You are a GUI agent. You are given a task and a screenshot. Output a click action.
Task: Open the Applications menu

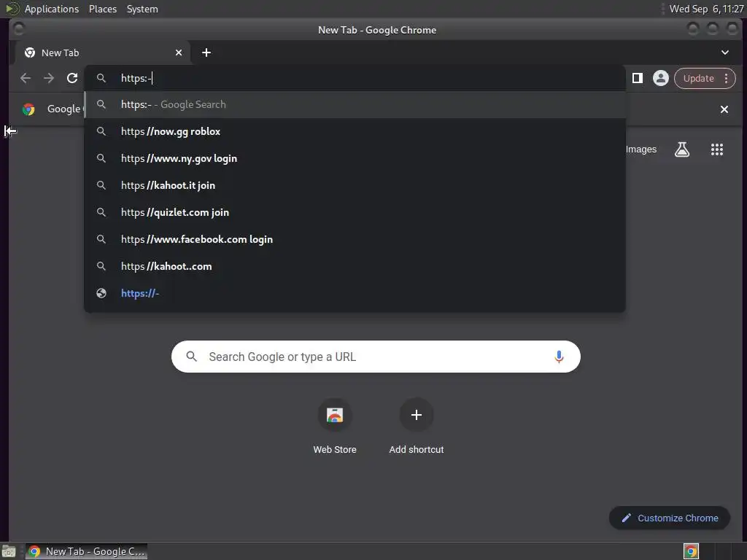click(x=52, y=9)
